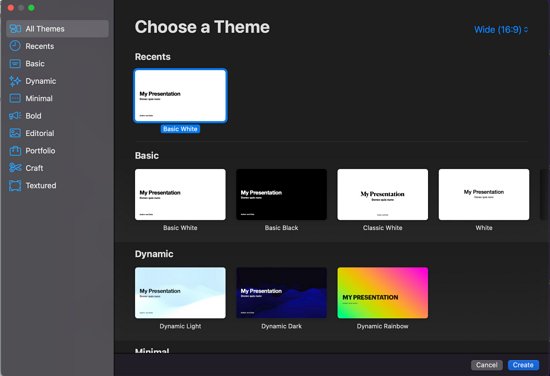
Task: Click the Portfolio briefcase icon
Action: (15, 150)
